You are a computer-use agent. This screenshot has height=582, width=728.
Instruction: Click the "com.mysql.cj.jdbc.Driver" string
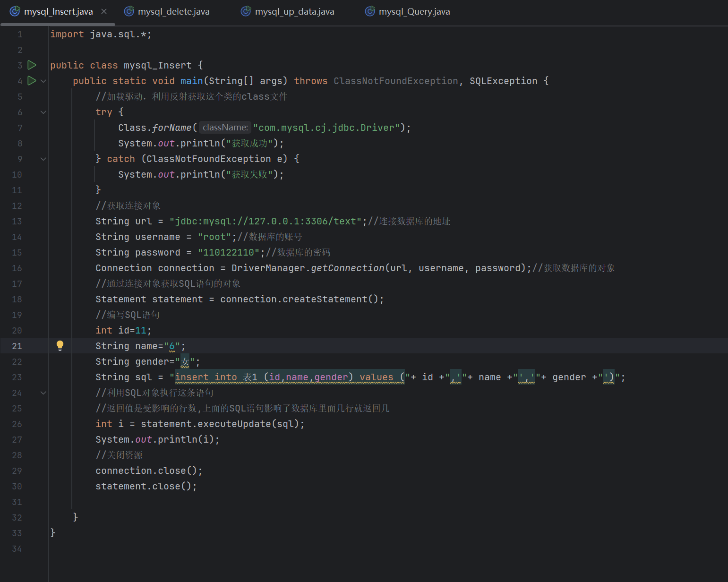click(326, 128)
